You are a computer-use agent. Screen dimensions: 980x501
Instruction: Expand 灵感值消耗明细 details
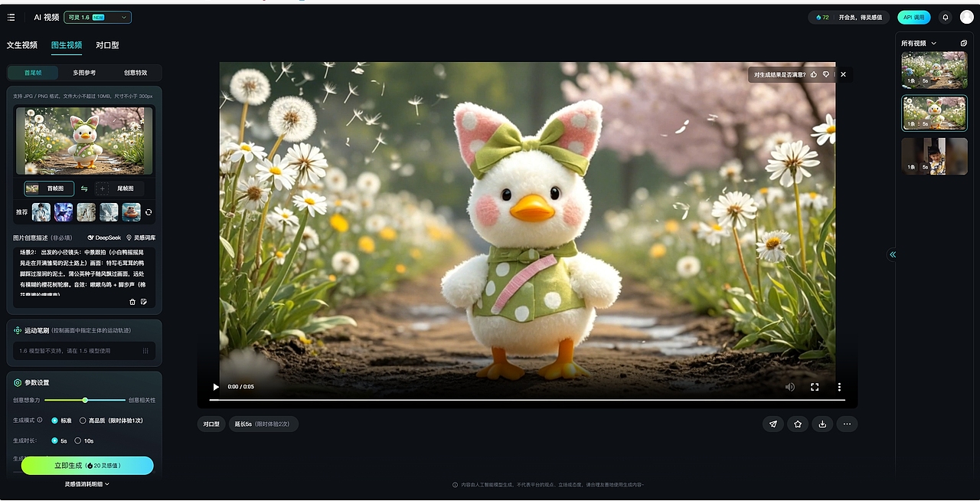pos(87,484)
